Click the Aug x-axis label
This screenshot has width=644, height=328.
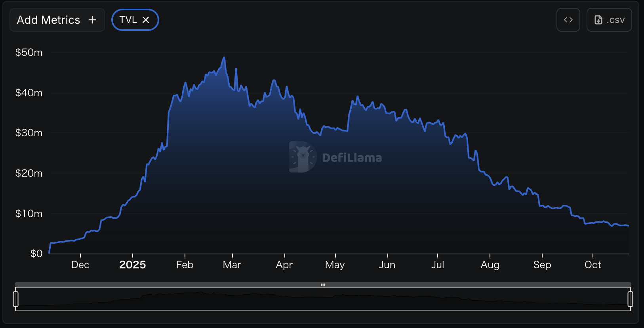(x=490, y=265)
